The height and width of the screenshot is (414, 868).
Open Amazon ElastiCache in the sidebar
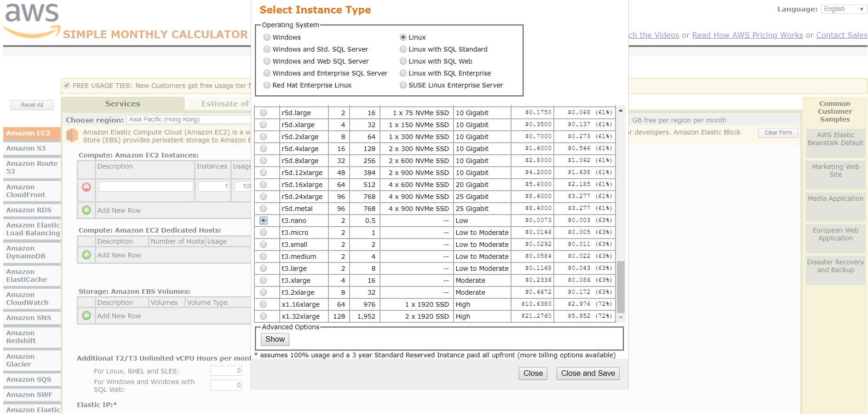click(32, 276)
